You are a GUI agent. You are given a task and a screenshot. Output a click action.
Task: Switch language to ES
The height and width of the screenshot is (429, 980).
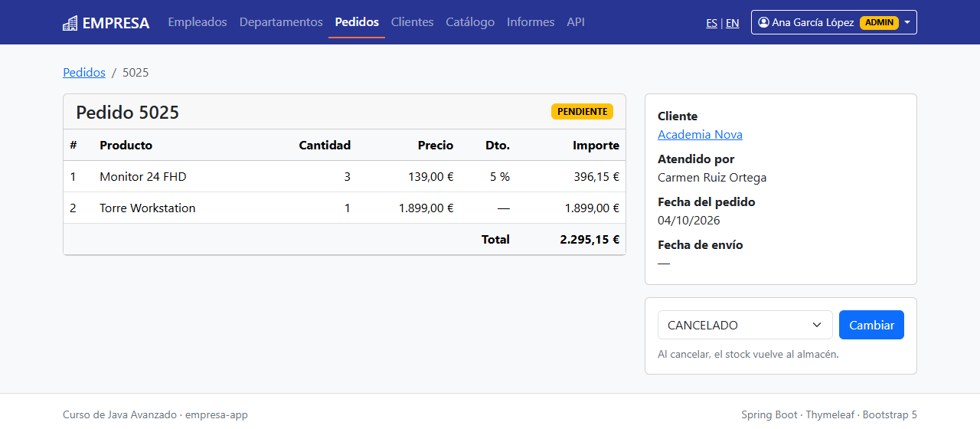click(712, 23)
